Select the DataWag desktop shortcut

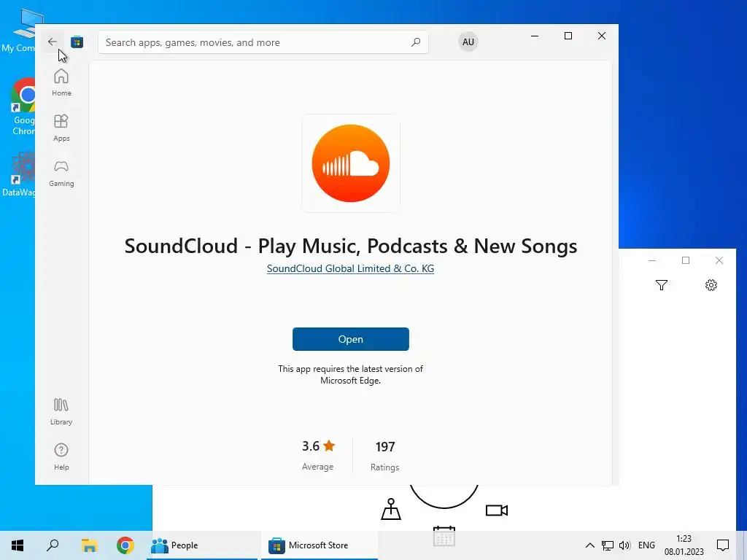19,174
